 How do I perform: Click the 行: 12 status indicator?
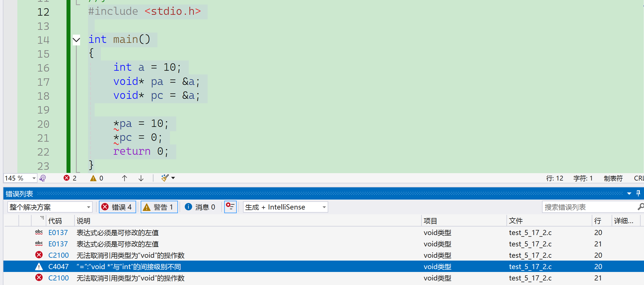point(554,178)
